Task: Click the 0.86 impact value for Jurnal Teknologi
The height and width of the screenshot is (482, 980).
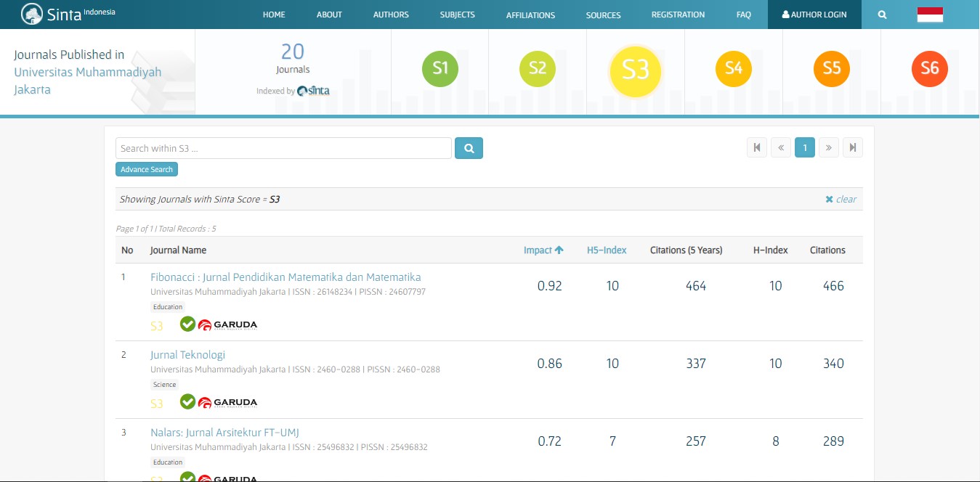Action: point(550,364)
